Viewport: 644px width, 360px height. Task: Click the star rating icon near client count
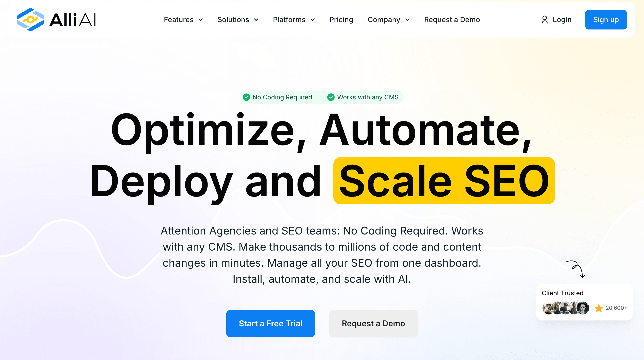(x=598, y=308)
